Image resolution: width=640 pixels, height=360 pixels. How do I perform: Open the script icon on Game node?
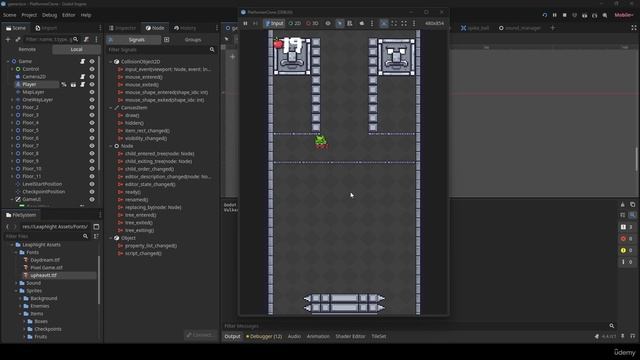(x=82, y=61)
